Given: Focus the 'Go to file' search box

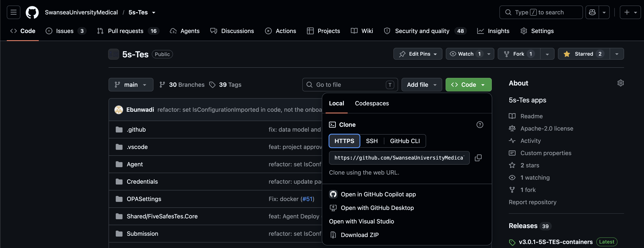Looking at the screenshot, I should point(350,85).
